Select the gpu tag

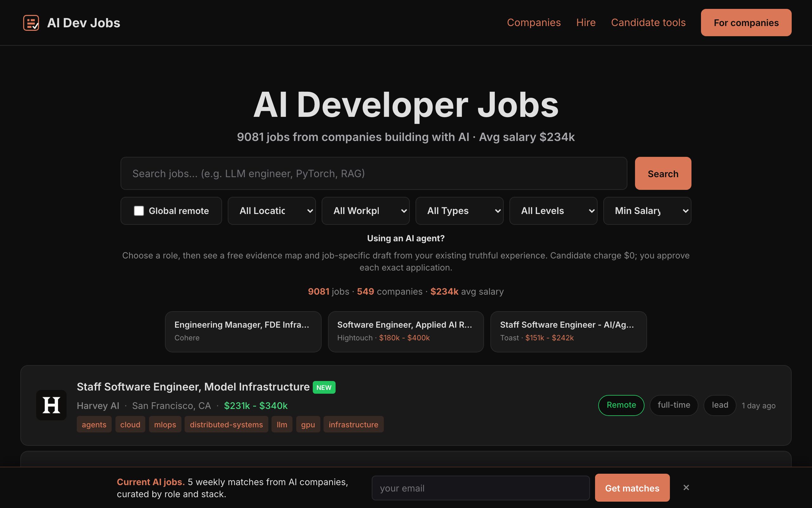(308, 424)
